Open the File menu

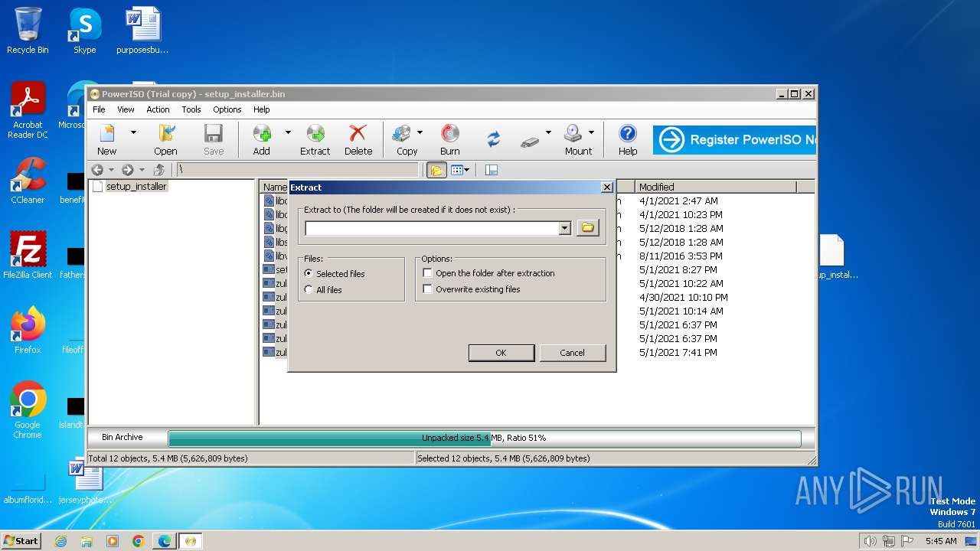tap(99, 109)
